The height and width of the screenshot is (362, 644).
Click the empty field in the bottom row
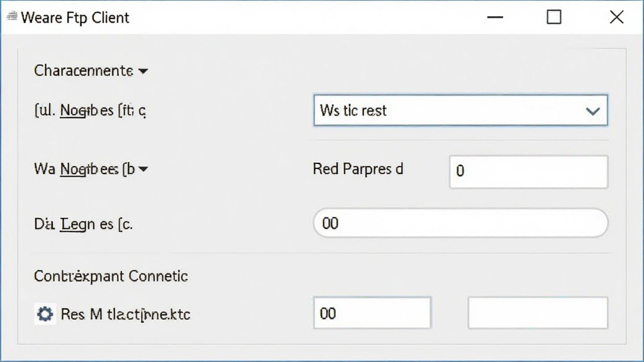tap(538, 313)
